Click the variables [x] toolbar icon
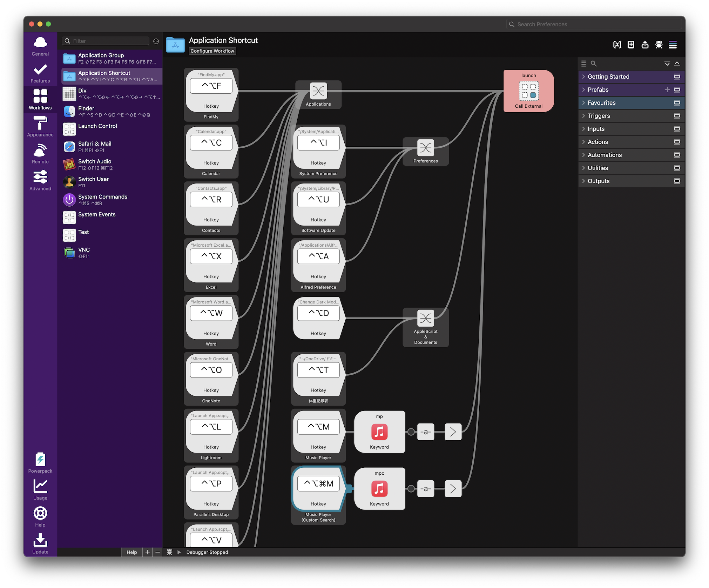Image resolution: width=709 pixels, height=588 pixels. tap(617, 45)
